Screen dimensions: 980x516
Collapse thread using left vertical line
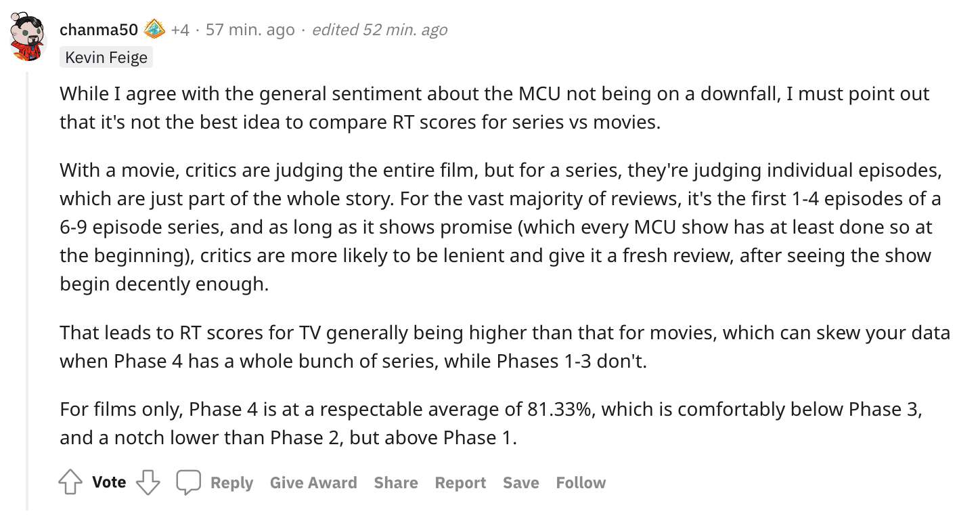click(27, 284)
